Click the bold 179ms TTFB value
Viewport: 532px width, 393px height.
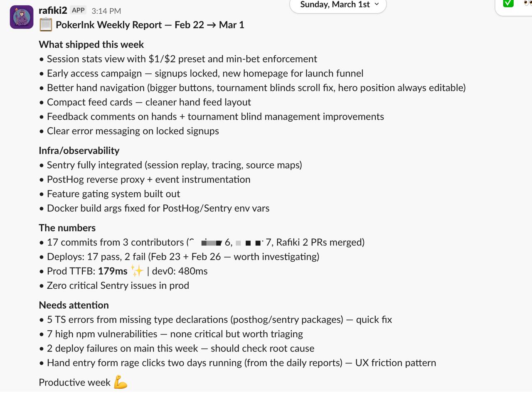[112, 270]
